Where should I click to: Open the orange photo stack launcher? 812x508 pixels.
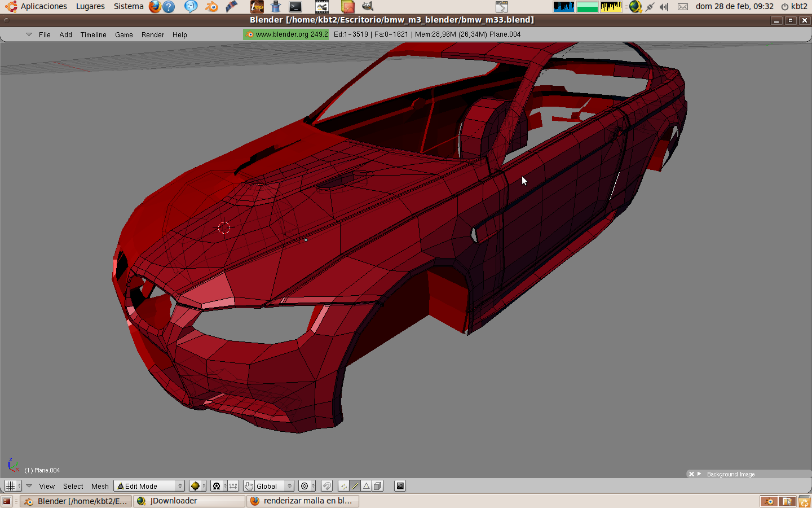coord(348,7)
